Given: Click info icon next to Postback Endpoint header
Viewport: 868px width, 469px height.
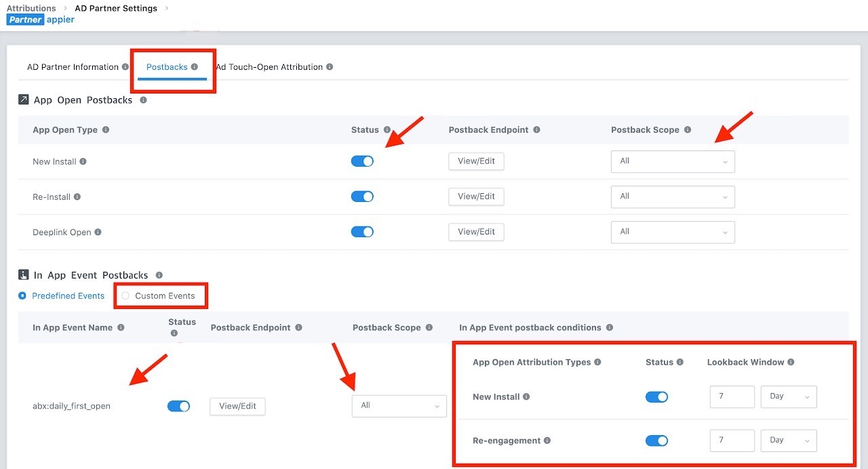Looking at the screenshot, I should point(536,130).
